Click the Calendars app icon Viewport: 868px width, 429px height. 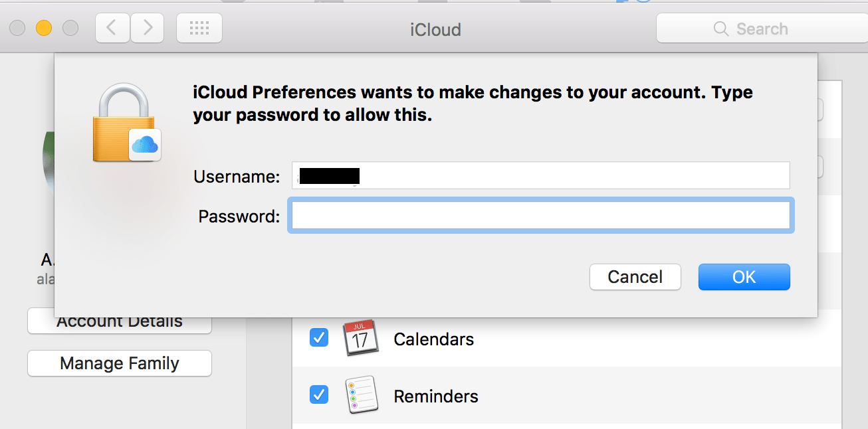360,338
